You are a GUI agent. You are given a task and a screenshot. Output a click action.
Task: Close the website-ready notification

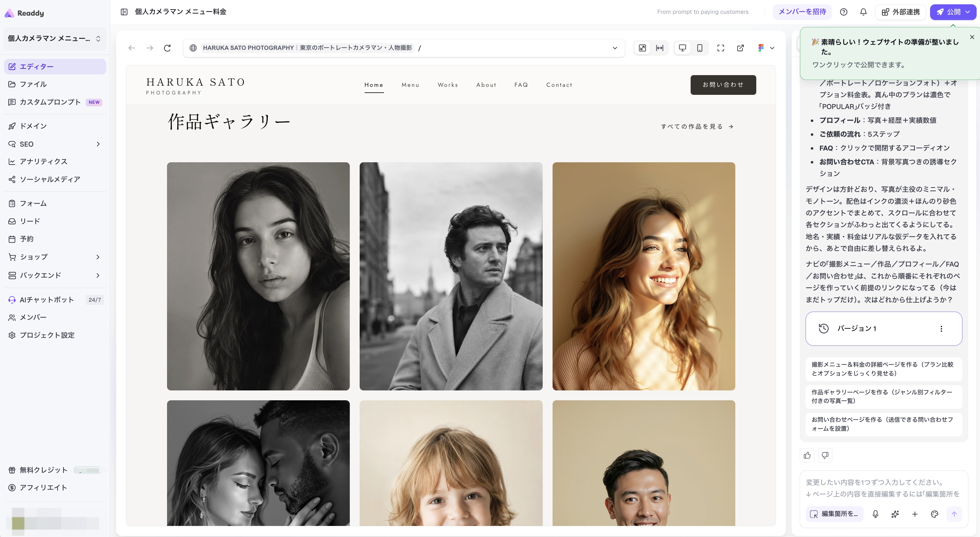click(x=972, y=37)
